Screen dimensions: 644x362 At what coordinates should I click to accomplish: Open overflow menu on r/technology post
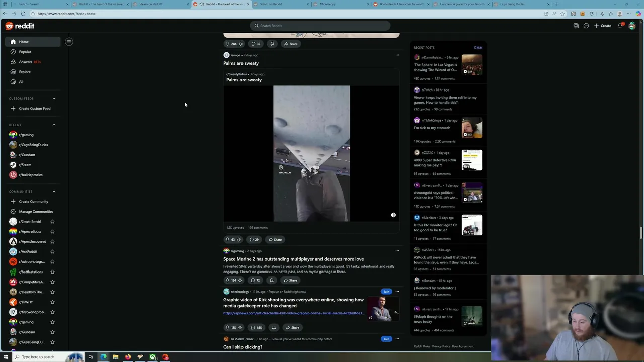[397, 292]
